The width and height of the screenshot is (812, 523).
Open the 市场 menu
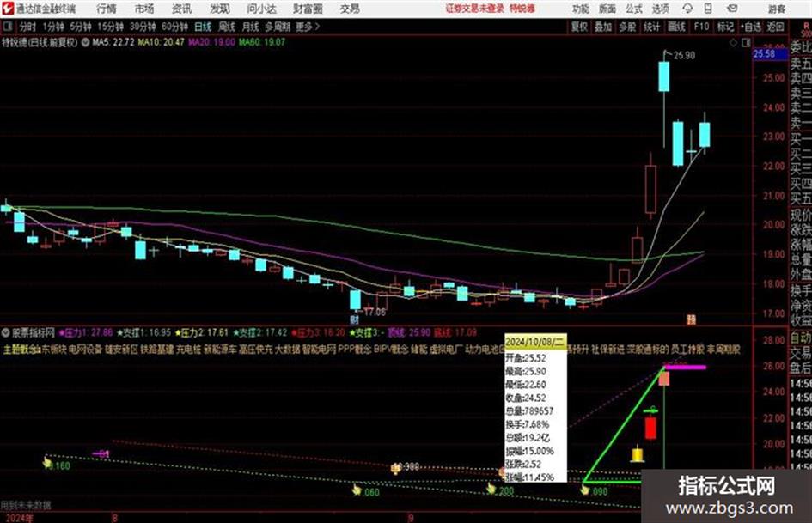[x=144, y=9]
